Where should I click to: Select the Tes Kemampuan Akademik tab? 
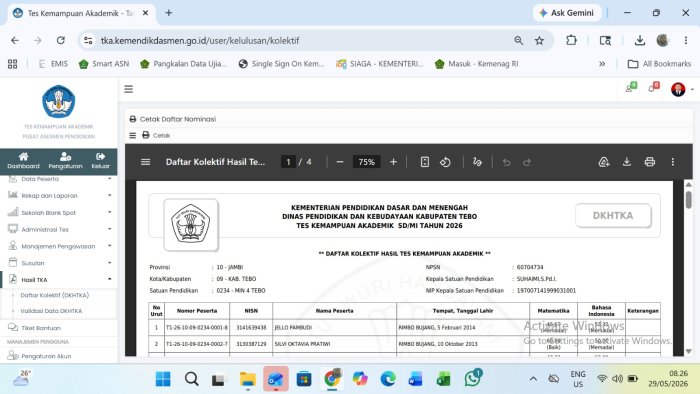[x=80, y=13]
